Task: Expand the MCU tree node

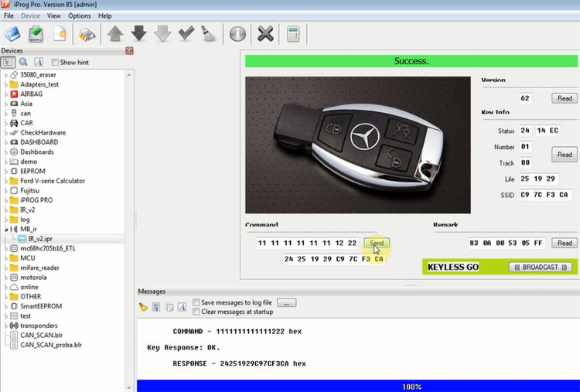Action: (x=6, y=258)
